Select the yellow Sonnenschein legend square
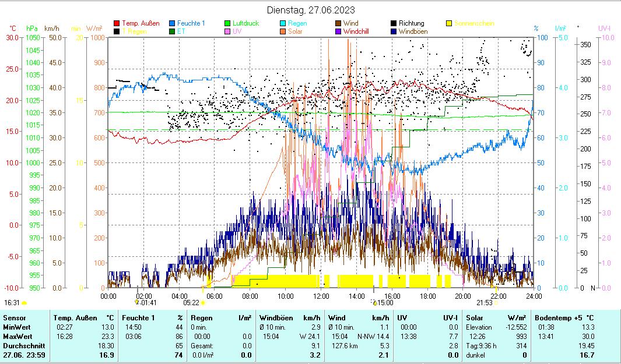This screenshot has width=621, height=364. (450, 24)
